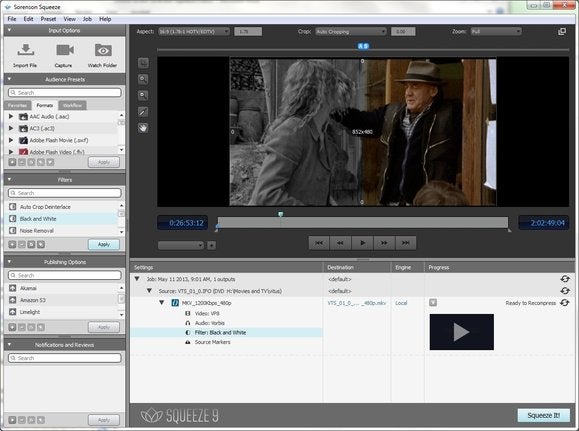Expand the AC3 (.ac3) format

[11, 128]
